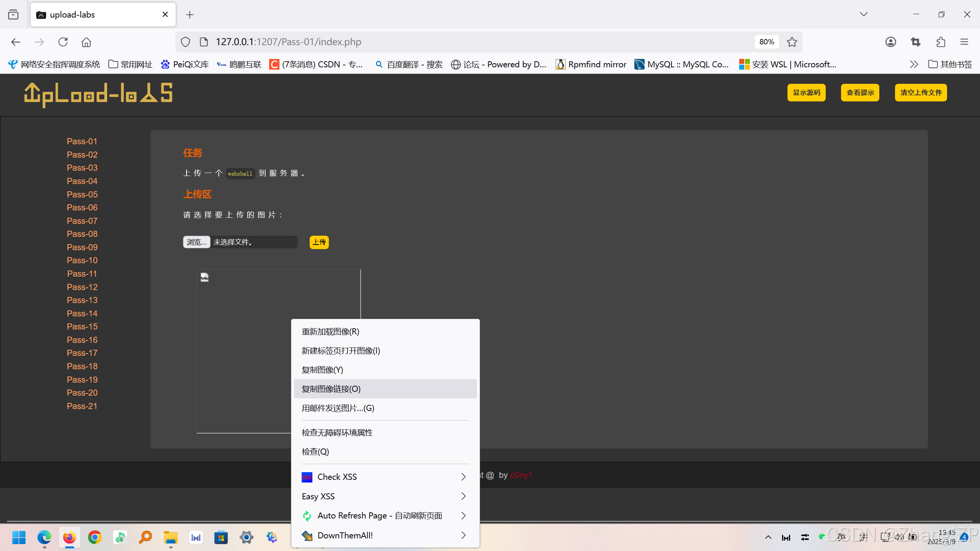Screen dimensions: 980x551
Task: Click the Firefox reload page icon
Action: [x=63, y=42]
